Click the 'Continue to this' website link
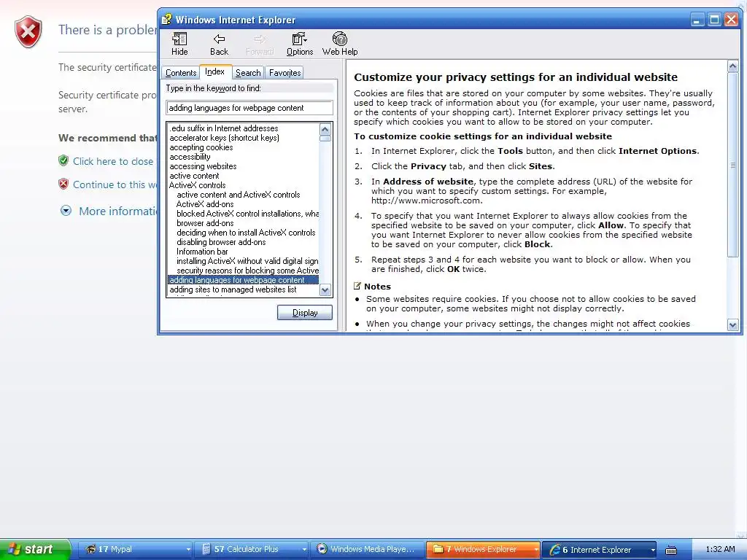 pos(115,184)
